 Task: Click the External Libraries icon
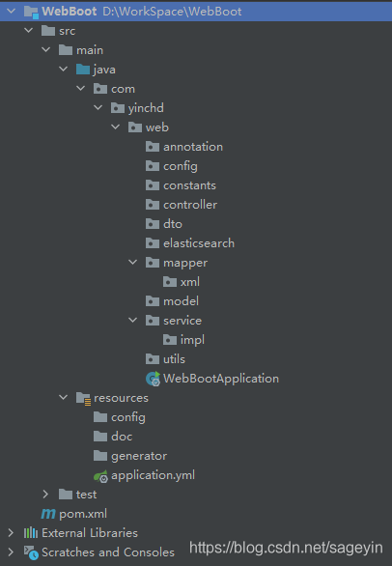tap(31, 533)
